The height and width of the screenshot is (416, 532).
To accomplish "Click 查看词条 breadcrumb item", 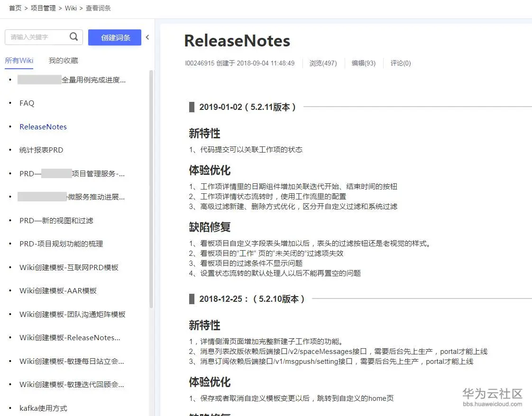I will (98, 8).
